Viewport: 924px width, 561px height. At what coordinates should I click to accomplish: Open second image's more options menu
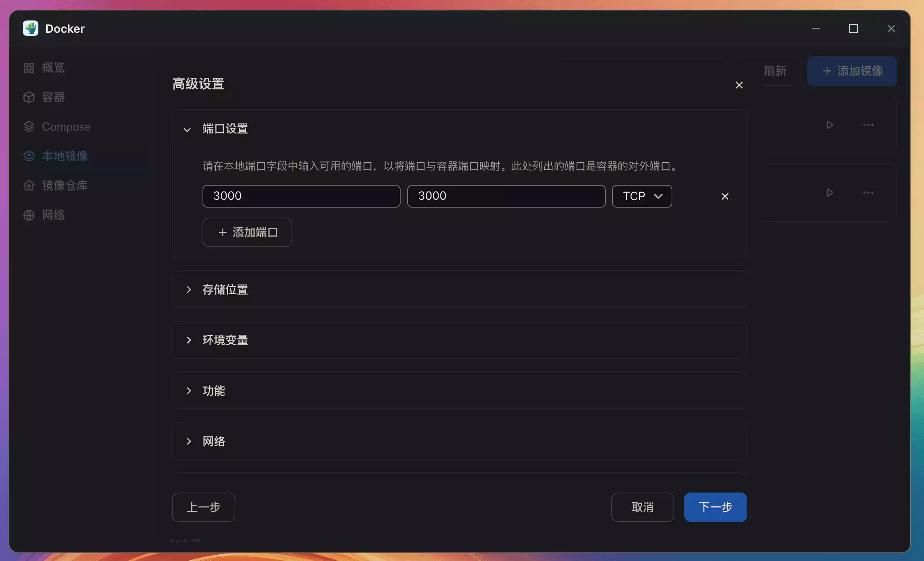pyautogui.click(x=868, y=193)
